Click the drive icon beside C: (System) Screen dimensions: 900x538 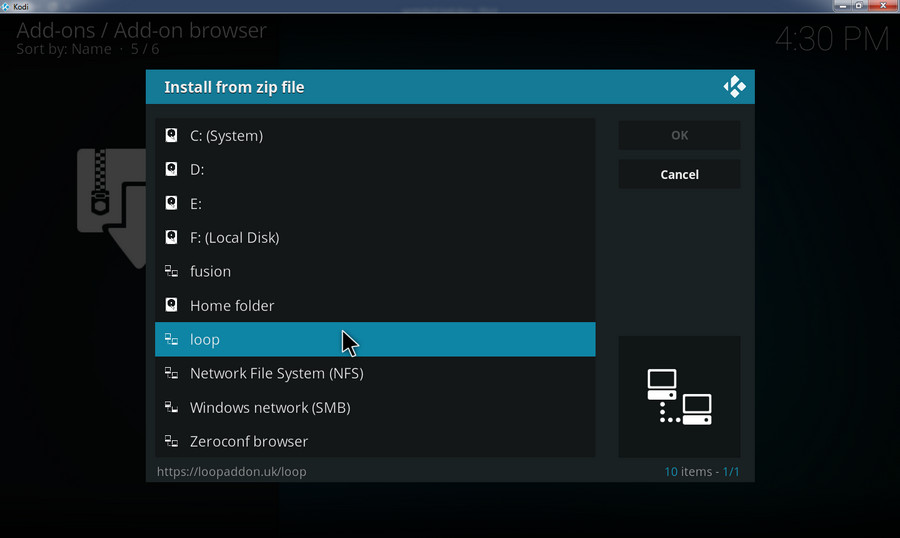pos(171,135)
